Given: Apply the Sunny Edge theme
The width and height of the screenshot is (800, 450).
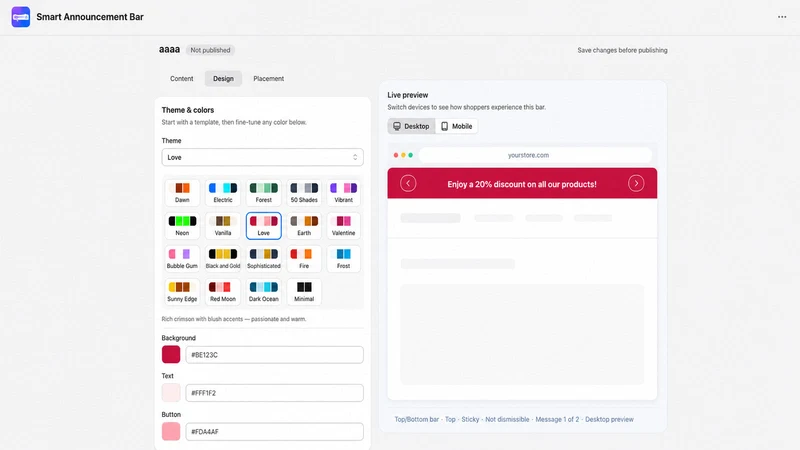Looking at the screenshot, I should 182,292.
